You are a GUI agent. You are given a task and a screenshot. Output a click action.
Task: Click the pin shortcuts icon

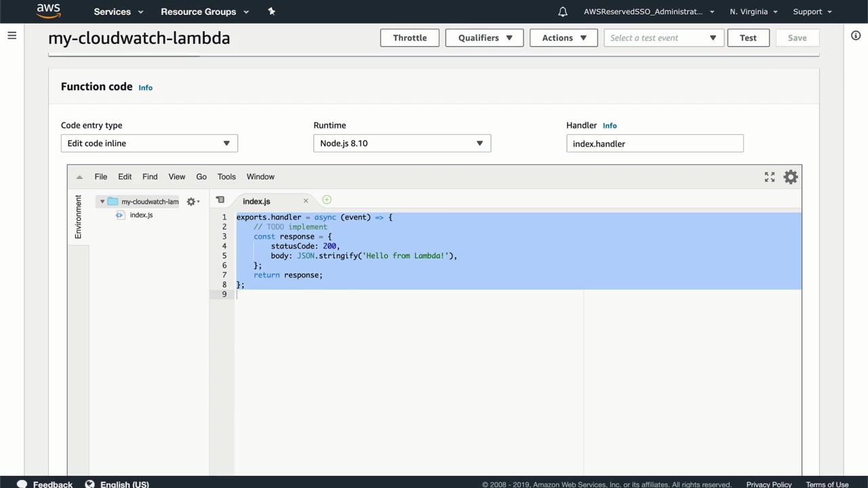(x=271, y=12)
